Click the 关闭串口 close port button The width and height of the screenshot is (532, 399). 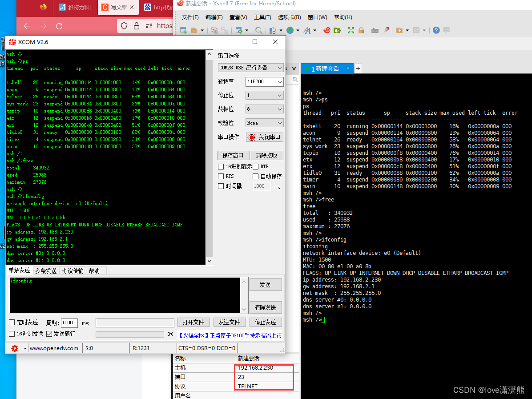click(264, 137)
